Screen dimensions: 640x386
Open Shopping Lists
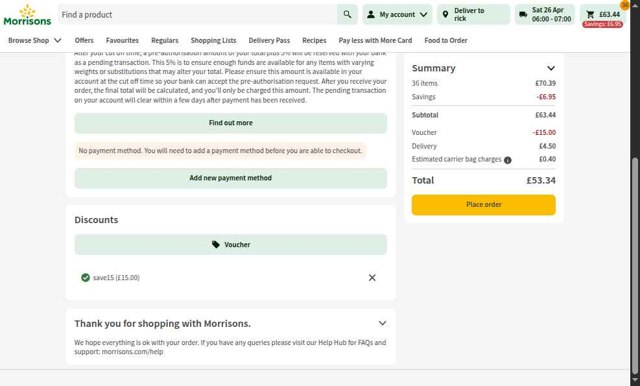(213, 40)
